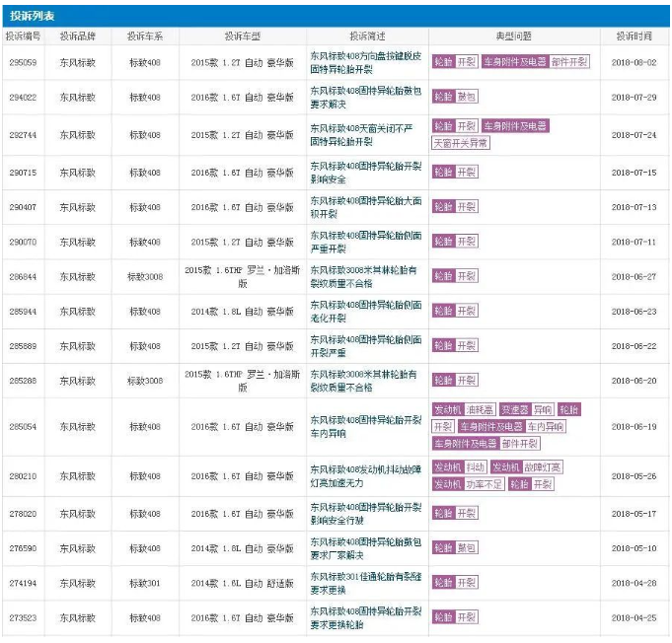Click model 2015款 1.2T in row 285689

click(x=243, y=346)
